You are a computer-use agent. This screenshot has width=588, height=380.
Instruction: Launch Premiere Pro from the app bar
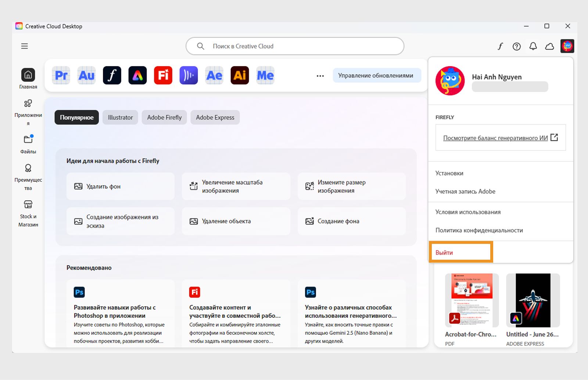61,75
